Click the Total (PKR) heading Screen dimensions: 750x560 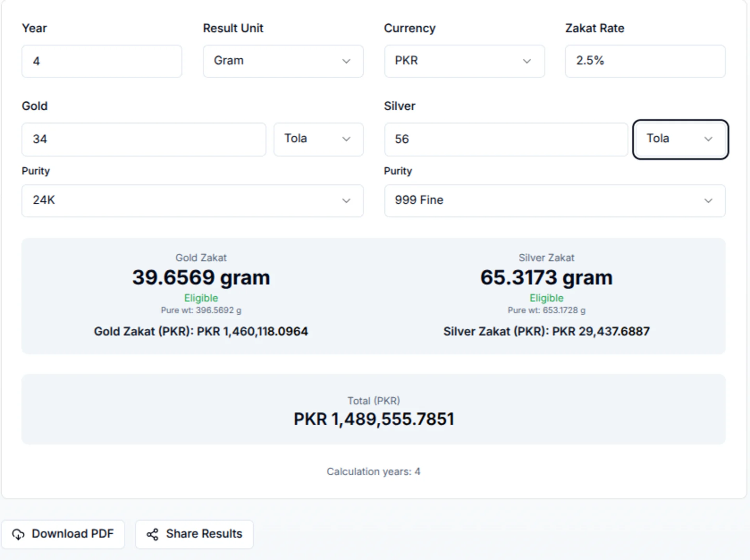(374, 401)
